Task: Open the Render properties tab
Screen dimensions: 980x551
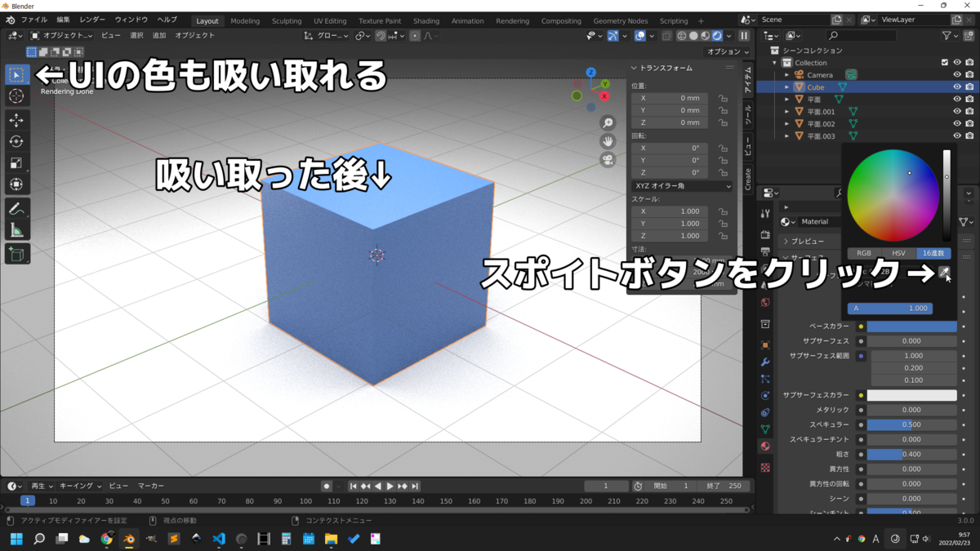Action: 765,233
